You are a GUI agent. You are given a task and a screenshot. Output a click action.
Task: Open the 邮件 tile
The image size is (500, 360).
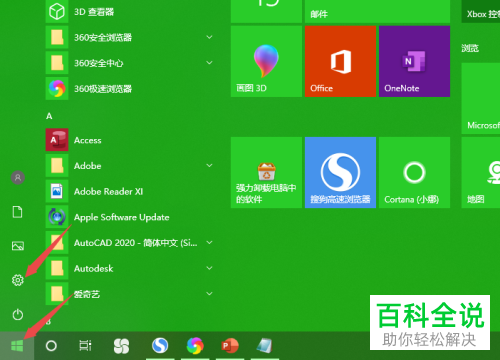(377, 11)
